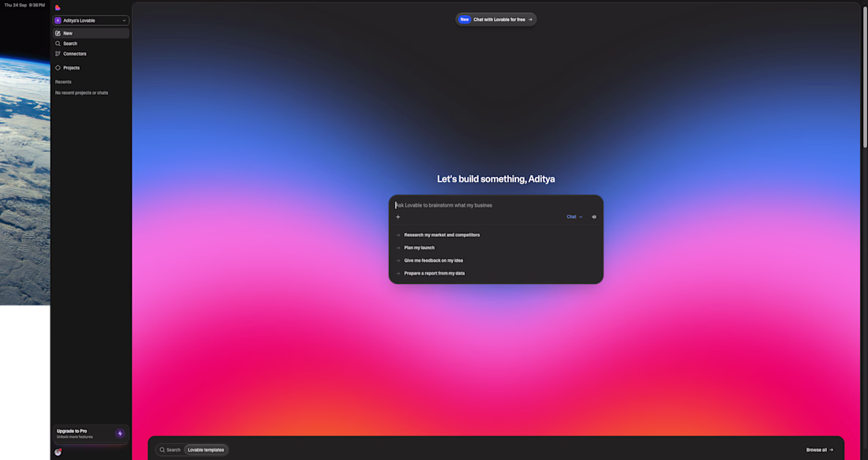
Task: Click the 'No recent projects or chats' text
Action: (81, 93)
